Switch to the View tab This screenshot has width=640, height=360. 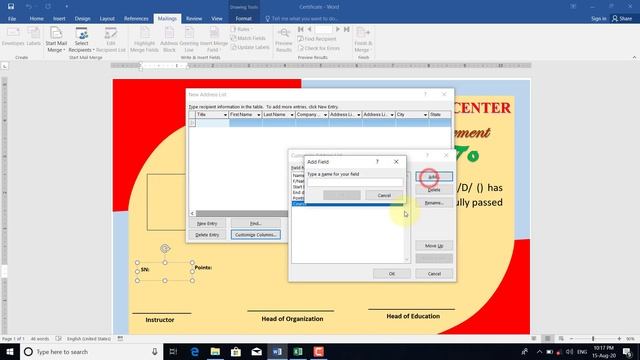(217, 19)
